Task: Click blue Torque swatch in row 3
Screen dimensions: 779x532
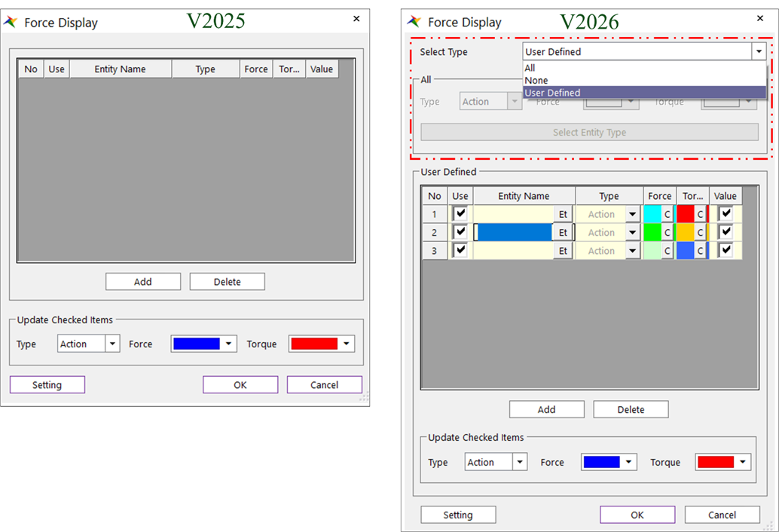Action: coord(685,251)
